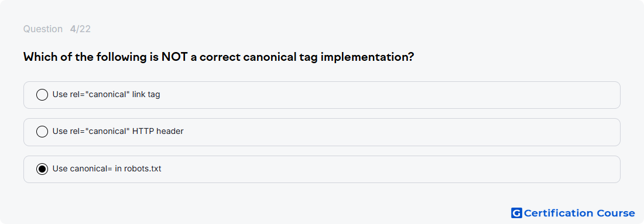Click the "Use rel="canonical" link tag" label text
The image size is (644, 224).
coord(107,95)
